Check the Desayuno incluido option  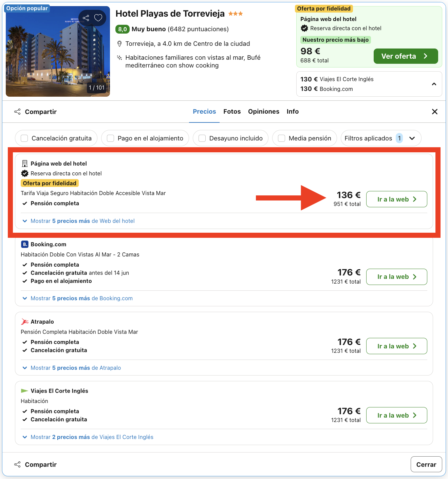pos(202,138)
